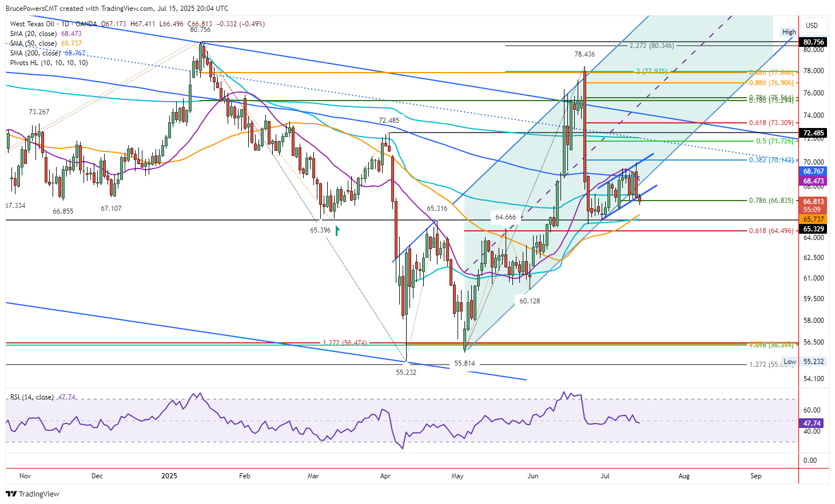Click the 0.618 (73.309) Fibonacci label

tap(772, 123)
